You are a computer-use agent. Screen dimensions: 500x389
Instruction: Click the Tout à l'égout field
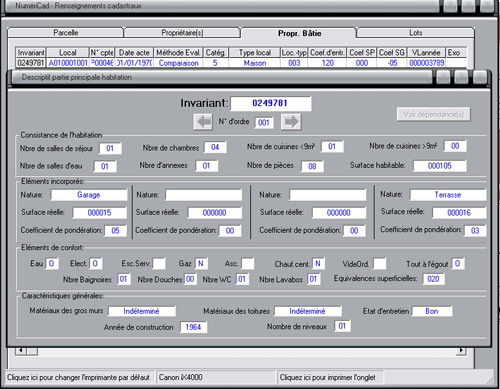click(458, 264)
